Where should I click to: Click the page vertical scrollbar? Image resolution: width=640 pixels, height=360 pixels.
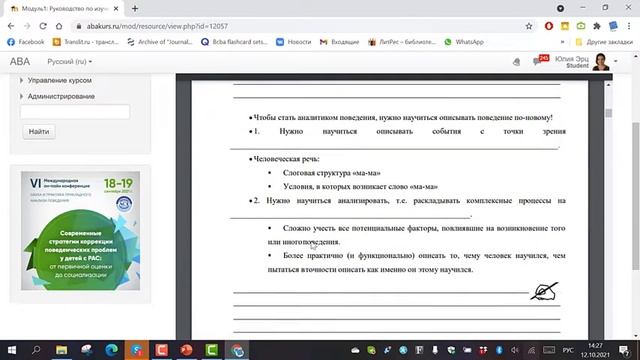pyautogui.click(x=636, y=196)
